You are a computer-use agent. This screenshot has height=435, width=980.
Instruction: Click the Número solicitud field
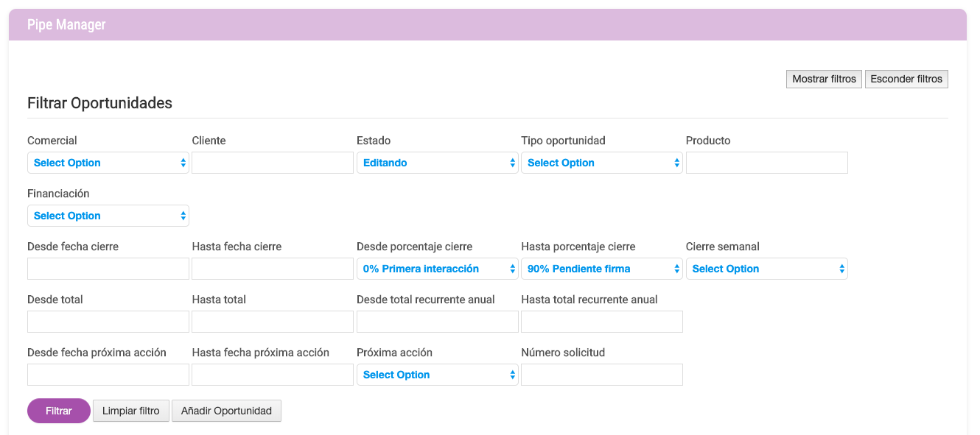pos(602,375)
